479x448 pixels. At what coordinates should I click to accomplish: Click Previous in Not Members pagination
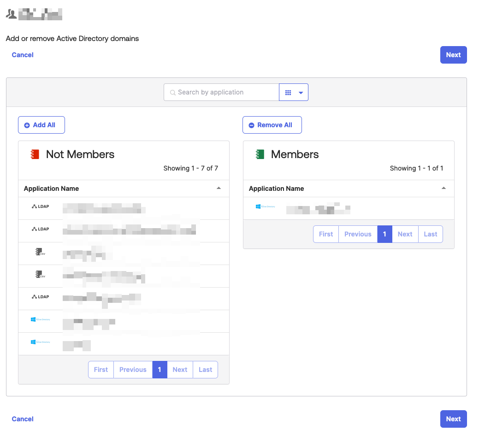pyautogui.click(x=133, y=370)
